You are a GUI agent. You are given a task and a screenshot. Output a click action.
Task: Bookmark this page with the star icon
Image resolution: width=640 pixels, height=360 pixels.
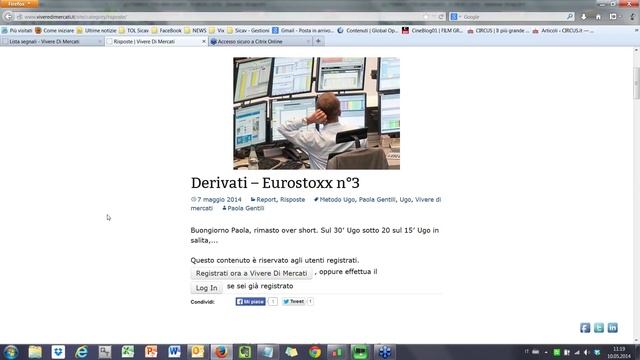pos(426,17)
